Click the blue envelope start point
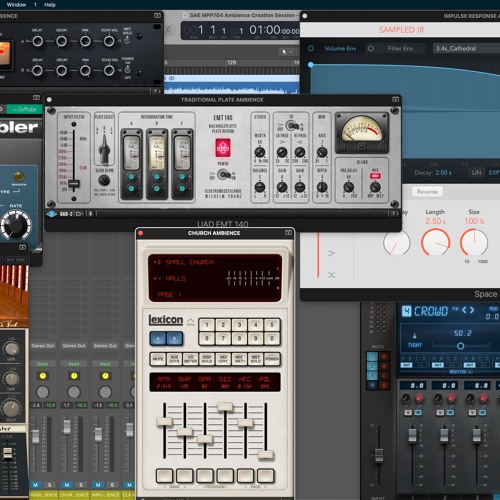Image resolution: width=500 pixels, height=500 pixels. [311, 65]
